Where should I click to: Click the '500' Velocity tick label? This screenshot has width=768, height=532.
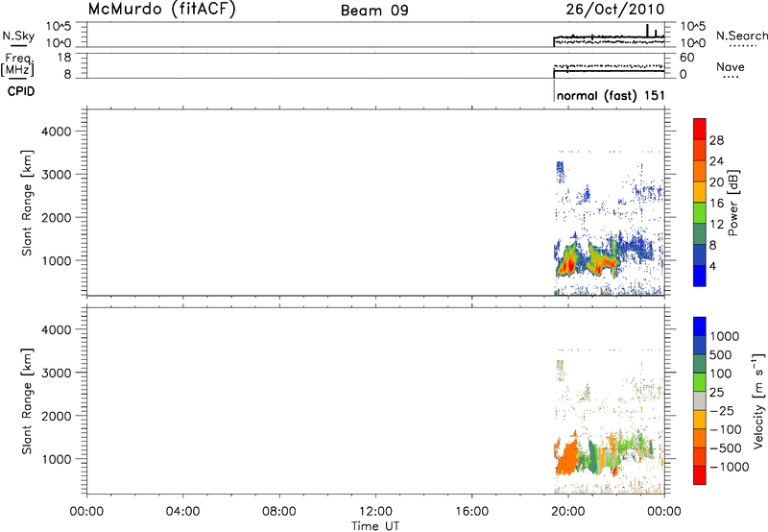click(x=721, y=355)
